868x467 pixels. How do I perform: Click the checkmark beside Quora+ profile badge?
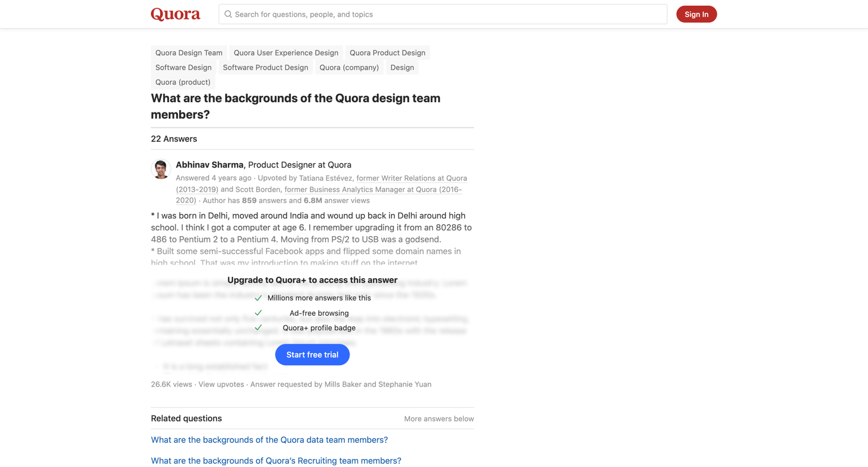pyautogui.click(x=258, y=328)
